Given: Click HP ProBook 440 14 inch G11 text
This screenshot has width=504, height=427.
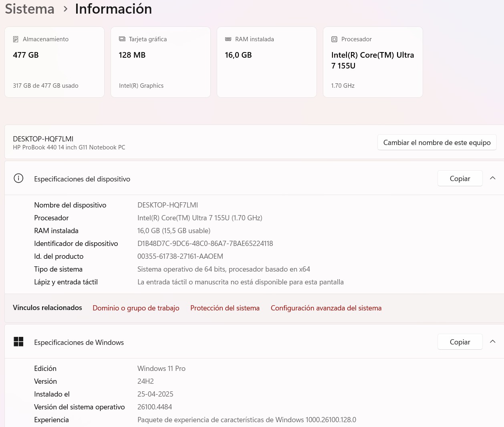Looking at the screenshot, I should click(x=69, y=147).
